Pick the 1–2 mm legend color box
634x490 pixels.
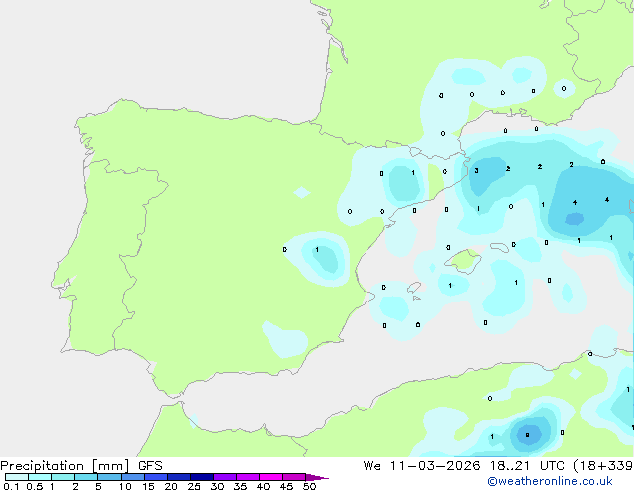63,477
